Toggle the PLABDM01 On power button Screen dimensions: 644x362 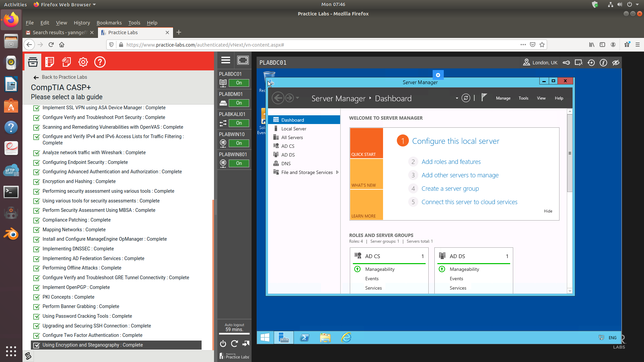pos(239,103)
